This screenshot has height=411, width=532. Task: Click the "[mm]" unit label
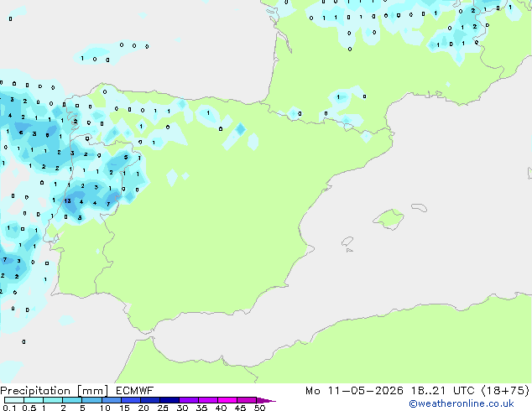pos(92,391)
